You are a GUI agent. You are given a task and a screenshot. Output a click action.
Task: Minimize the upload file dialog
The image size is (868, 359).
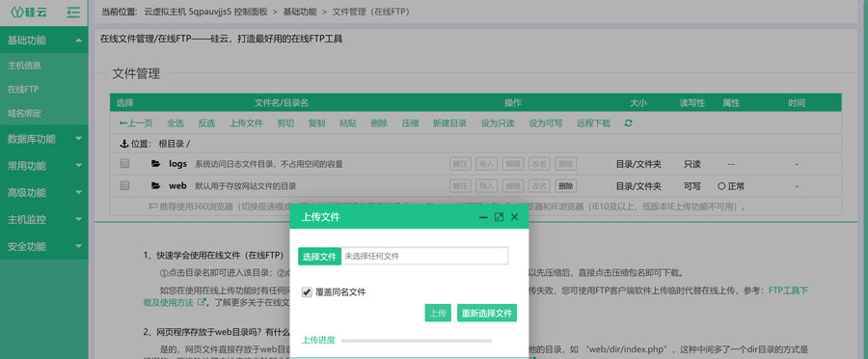click(483, 218)
